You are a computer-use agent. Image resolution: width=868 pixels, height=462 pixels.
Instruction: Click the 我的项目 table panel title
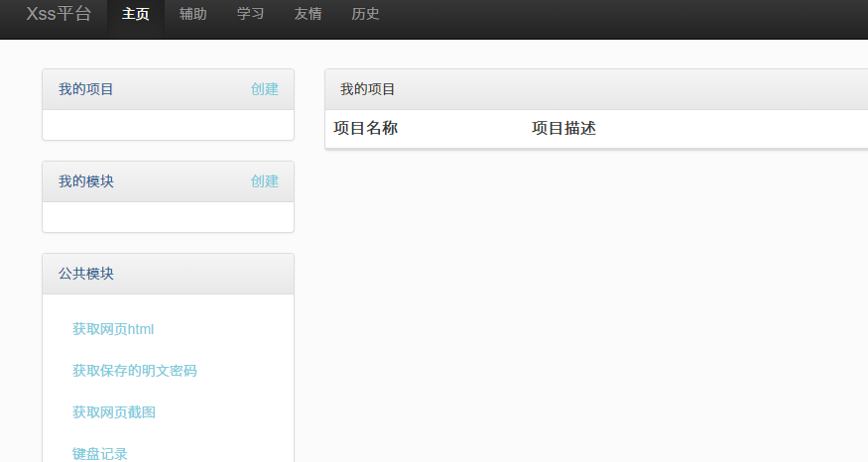click(368, 89)
